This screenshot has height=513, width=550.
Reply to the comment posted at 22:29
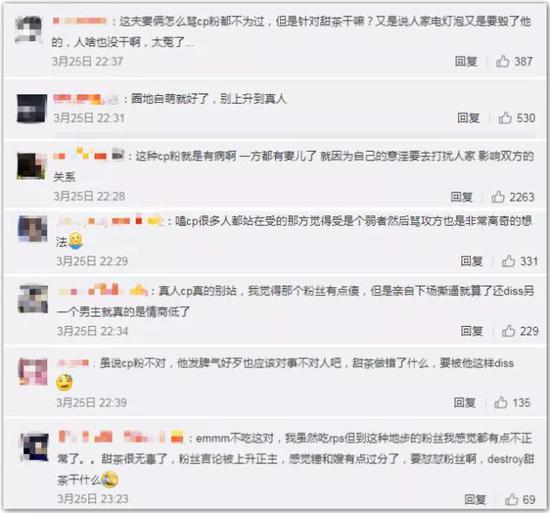tap(471, 261)
